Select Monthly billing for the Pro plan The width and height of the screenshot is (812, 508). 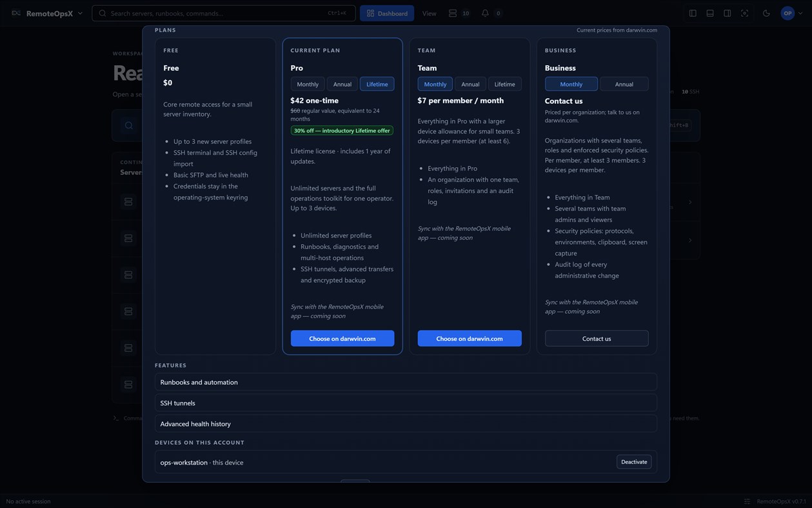pyautogui.click(x=308, y=84)
